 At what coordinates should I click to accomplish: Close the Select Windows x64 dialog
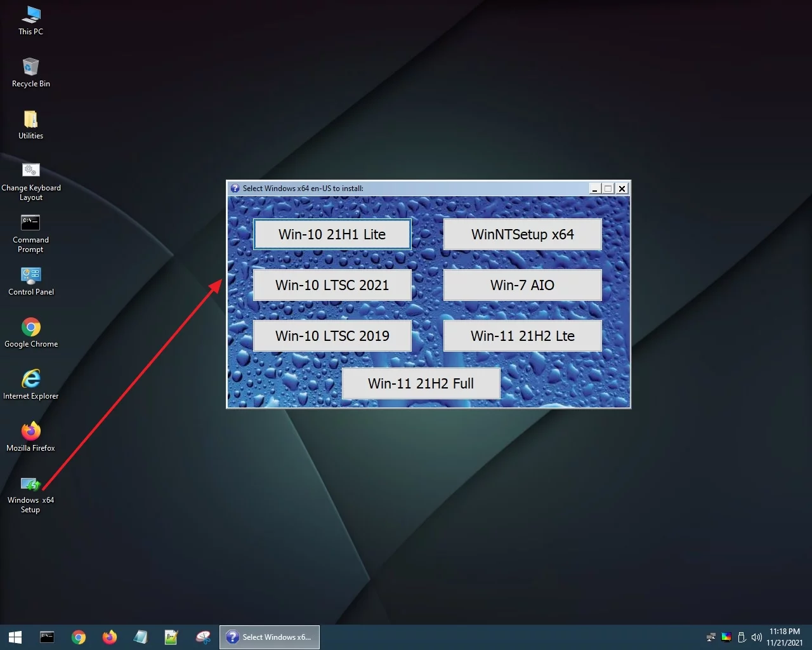(622, 189)
